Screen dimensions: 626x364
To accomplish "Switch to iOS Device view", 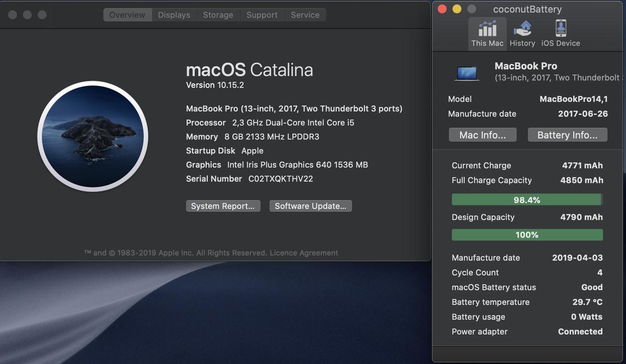I will [x=561, y=33].
